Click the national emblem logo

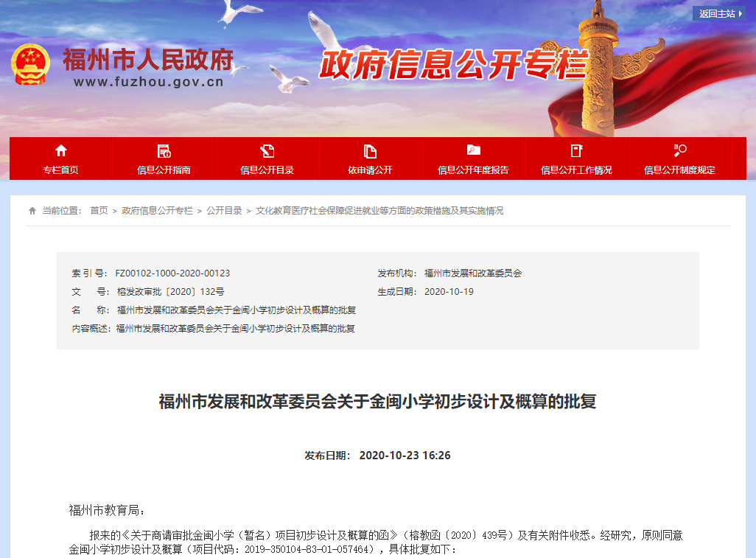click(30, 65)
